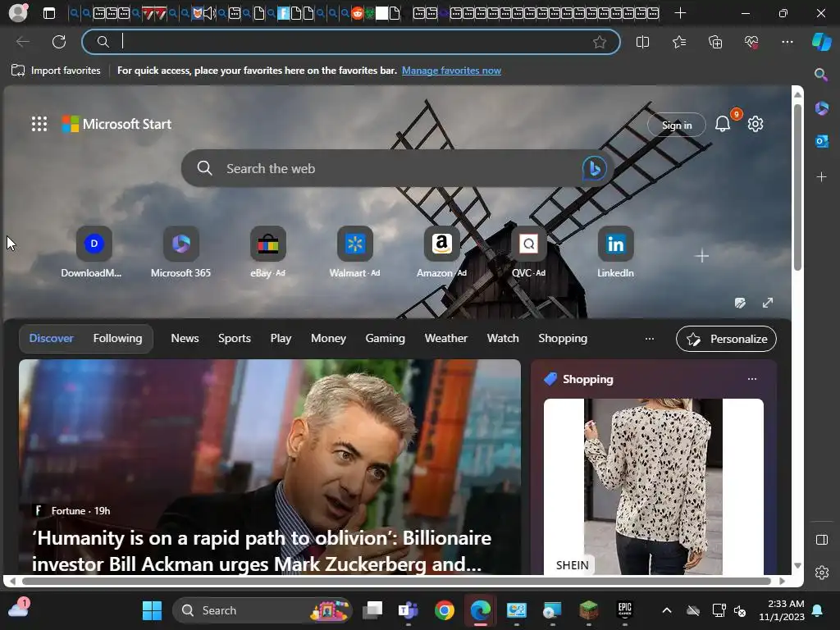Open the Money tab

click(x=328, y=338)
